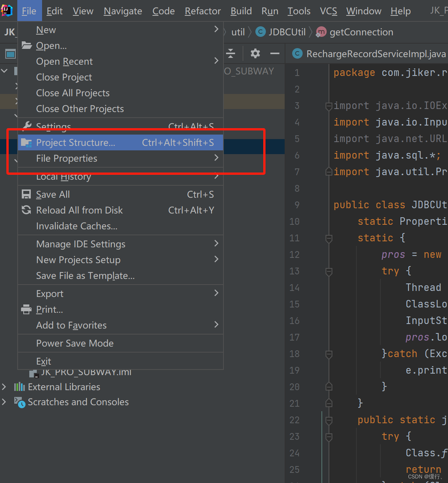Click the JDBCUtil class icon in the breadcrumb
Image resolution: width=448 pixels, height=483 pixels.
tap(260, 32)
